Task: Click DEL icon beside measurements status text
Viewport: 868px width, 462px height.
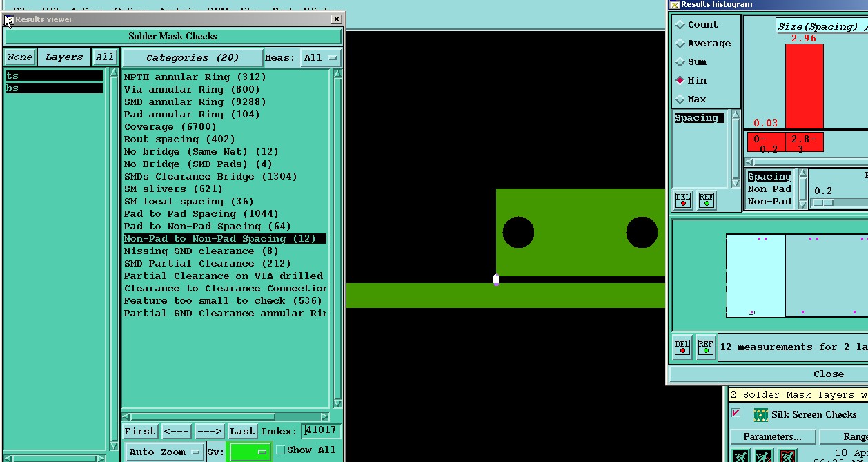Action: click(x=682, y=347)
